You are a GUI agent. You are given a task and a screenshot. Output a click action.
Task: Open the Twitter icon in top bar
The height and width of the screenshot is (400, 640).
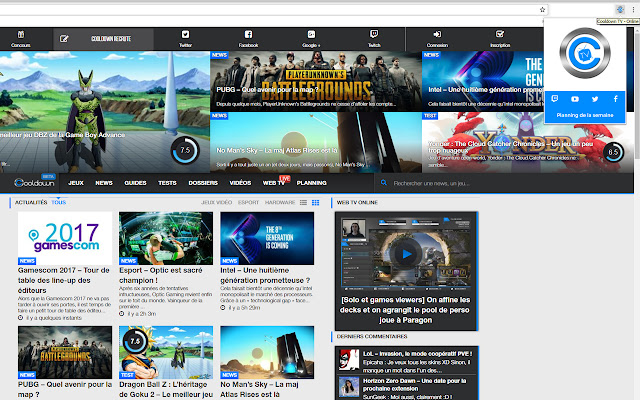pyautogui.click(x=185, y=35)
